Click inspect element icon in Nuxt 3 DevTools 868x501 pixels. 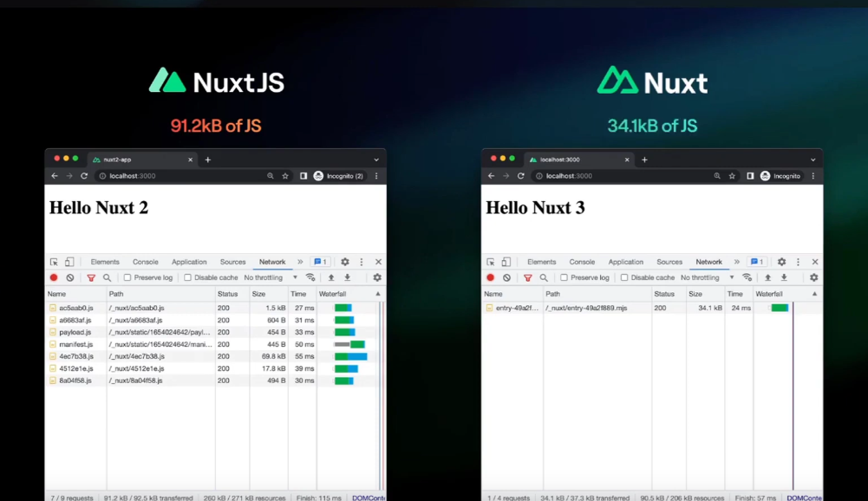click(491, 262)
